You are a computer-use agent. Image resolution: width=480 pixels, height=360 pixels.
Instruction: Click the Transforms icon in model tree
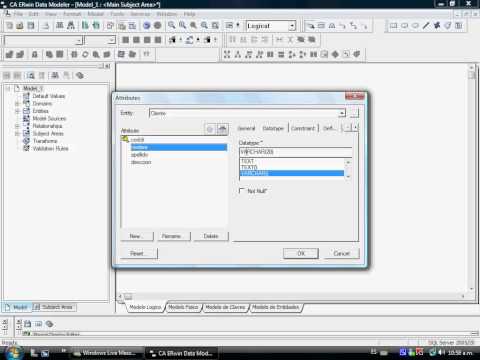point(26,141)
